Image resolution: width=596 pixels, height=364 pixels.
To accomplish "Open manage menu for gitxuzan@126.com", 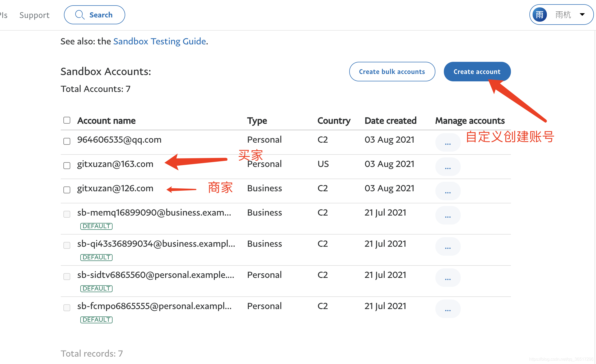I will (x=448, y=191).
